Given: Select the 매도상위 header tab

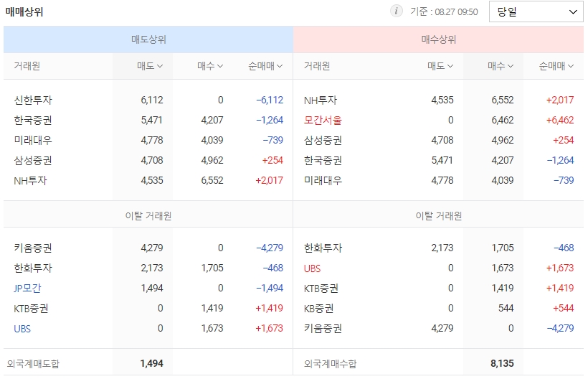Looking at the screenshot, I should pos(148,39).
